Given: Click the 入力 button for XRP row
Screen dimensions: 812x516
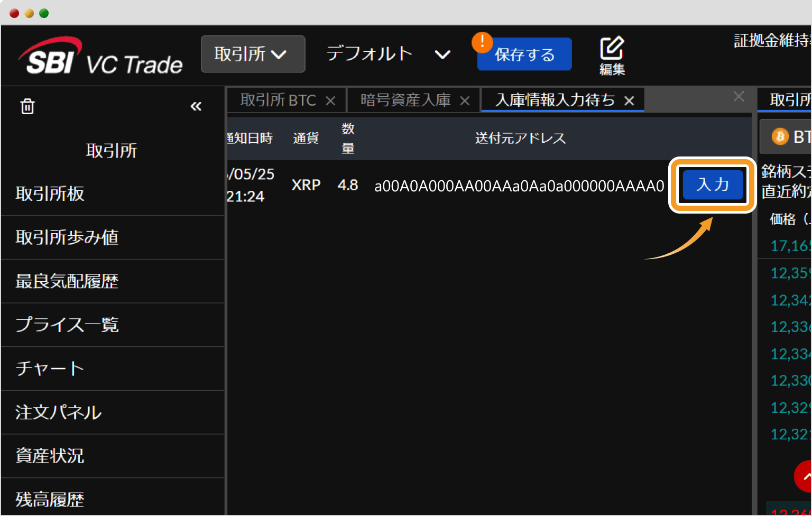Looking at the screenshot, I should [713, 185].
